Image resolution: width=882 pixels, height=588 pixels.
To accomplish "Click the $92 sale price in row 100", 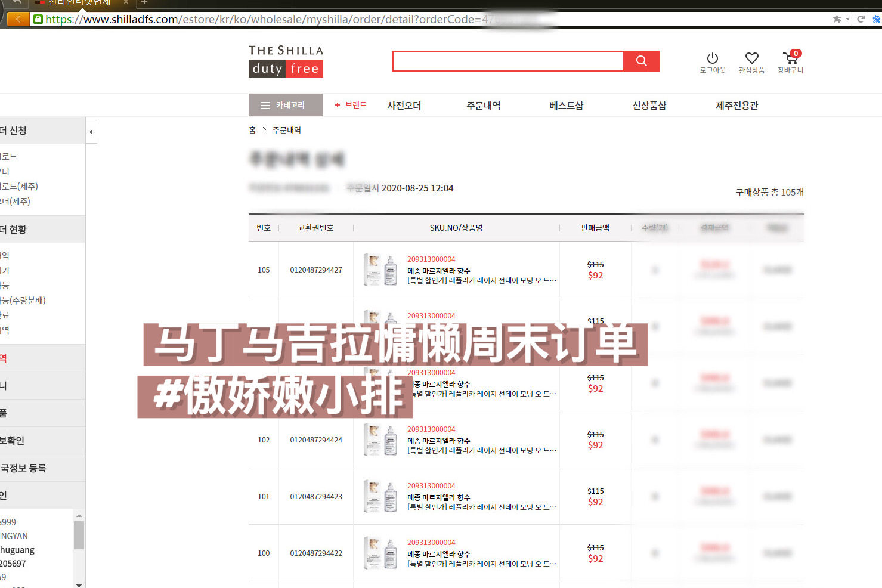I will 595,559.
